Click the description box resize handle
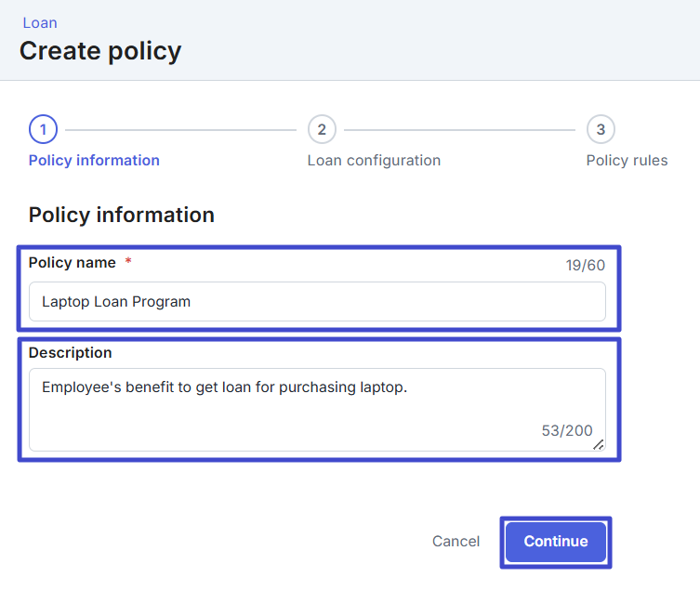The image size is (700, 590). (599, 445)
